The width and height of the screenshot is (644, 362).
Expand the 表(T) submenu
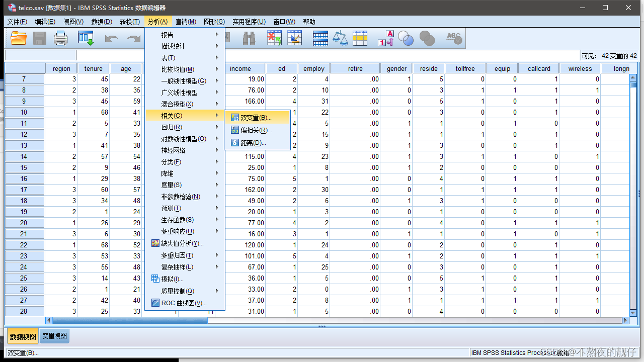(185, 58)
